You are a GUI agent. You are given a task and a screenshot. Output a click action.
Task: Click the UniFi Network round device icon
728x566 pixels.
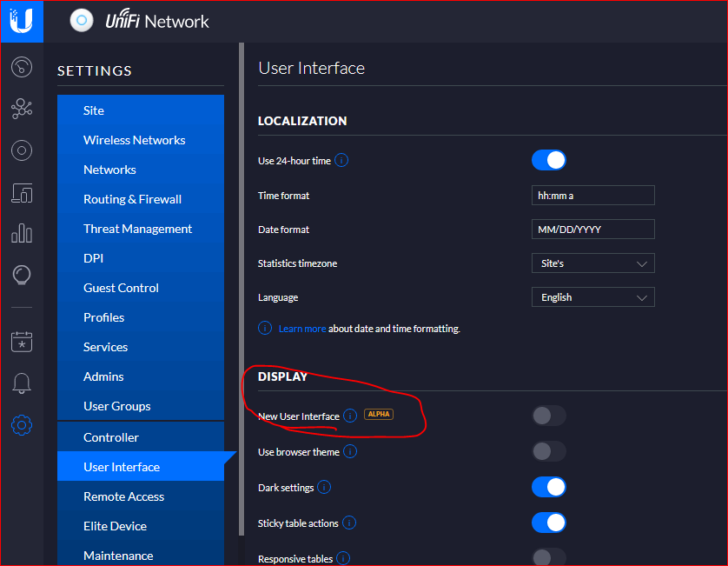(82, 21)
